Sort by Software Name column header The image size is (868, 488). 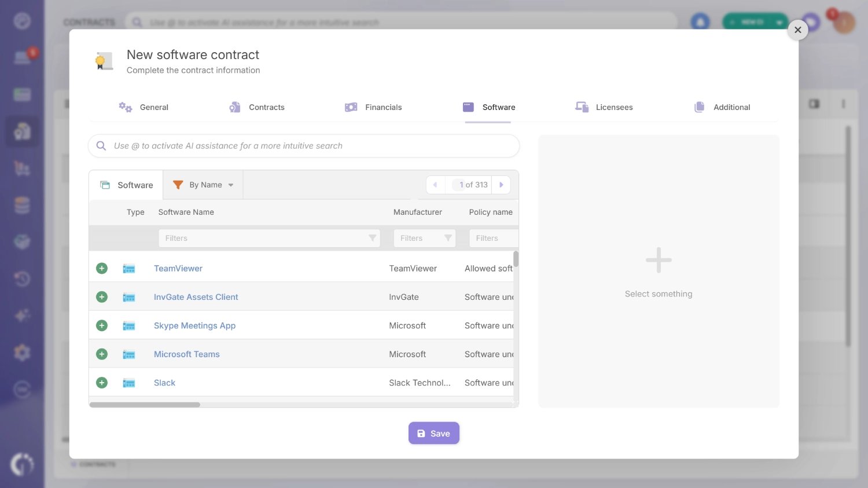tap(186, 212)
